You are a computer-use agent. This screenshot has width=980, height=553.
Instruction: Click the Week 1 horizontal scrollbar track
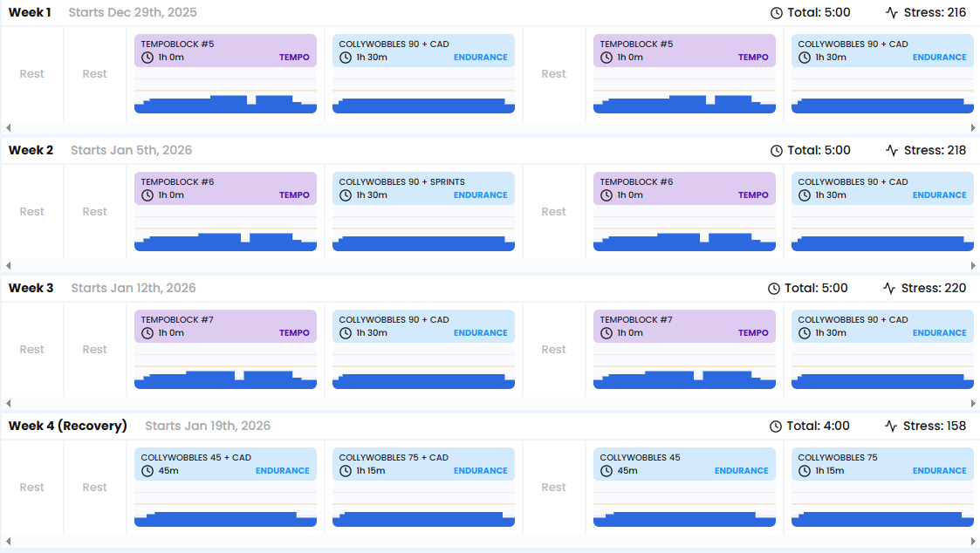pos(489,127)
